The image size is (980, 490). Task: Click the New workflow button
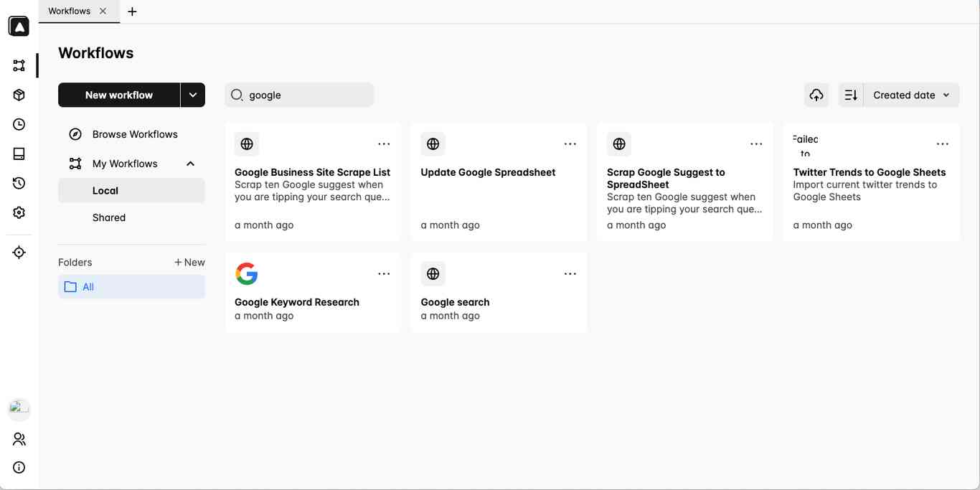[x=118, y=94]
